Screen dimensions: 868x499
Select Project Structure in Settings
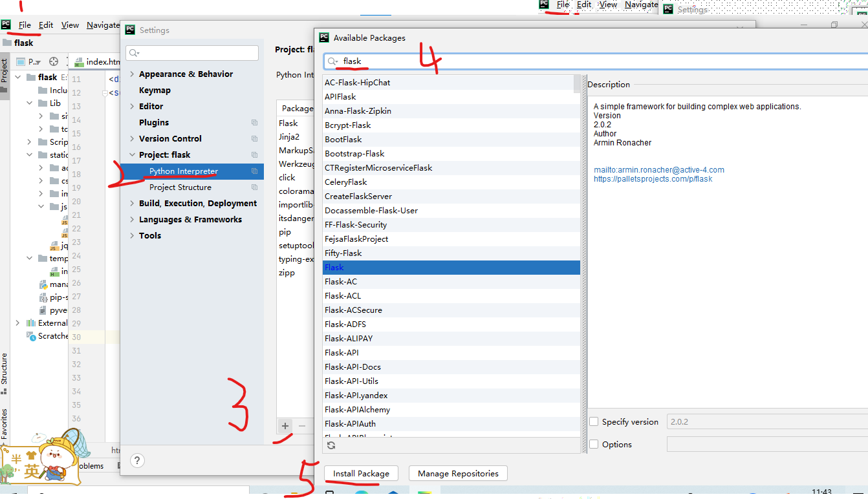point(180,187)
